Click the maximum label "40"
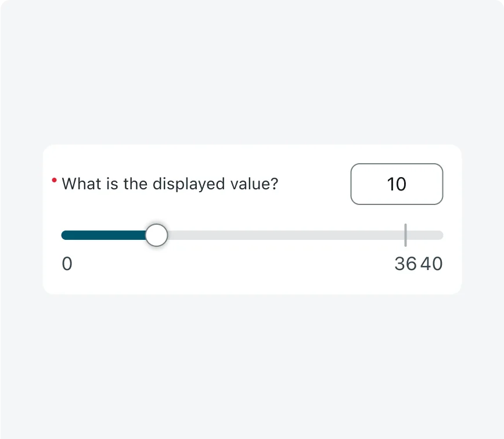Image resolution: width=504 pixels, height=439 pixels. point(431,264)
